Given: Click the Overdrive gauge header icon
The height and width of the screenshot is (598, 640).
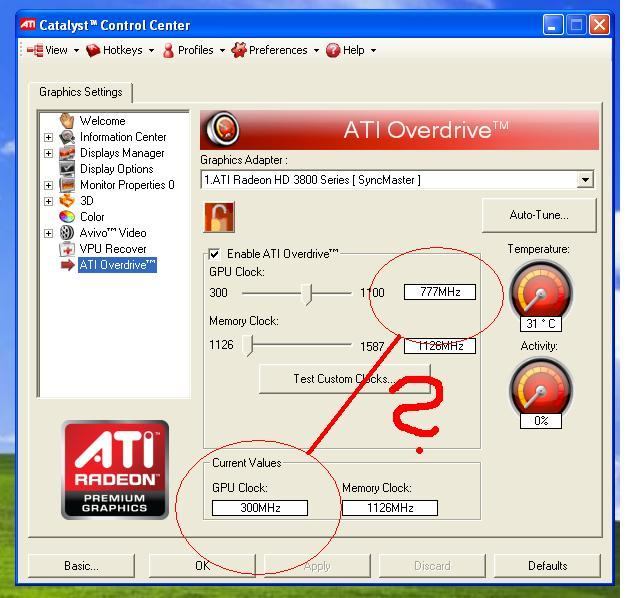Looking at the screenshot, I should (222, 129).
